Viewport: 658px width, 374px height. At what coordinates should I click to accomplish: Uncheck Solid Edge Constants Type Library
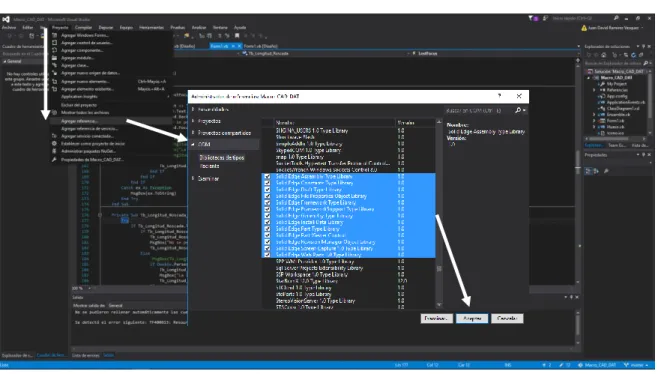click(x=267, y=183)
